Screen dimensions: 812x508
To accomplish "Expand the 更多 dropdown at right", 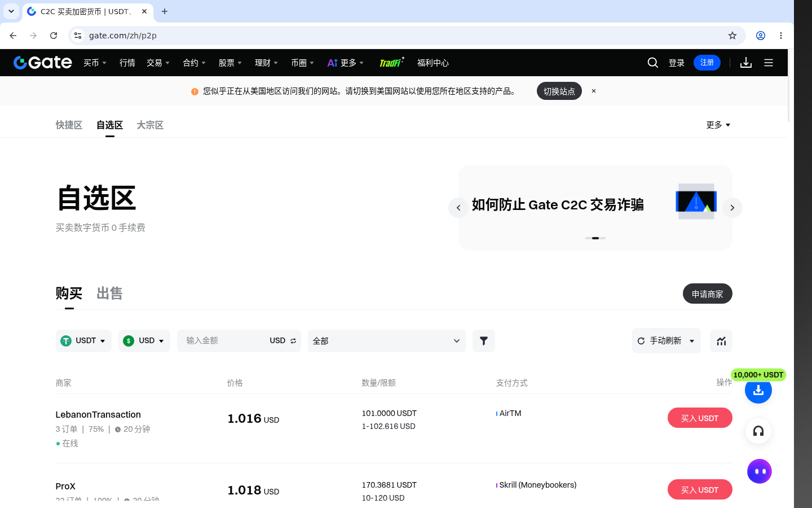I will pos(718,125).
